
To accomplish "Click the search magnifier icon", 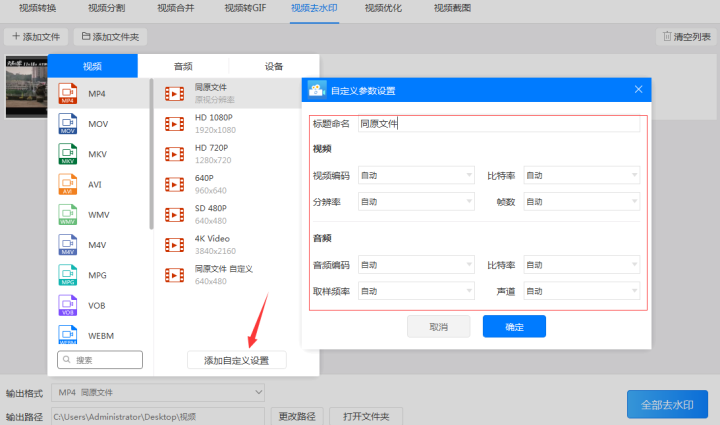I will 67,360.
